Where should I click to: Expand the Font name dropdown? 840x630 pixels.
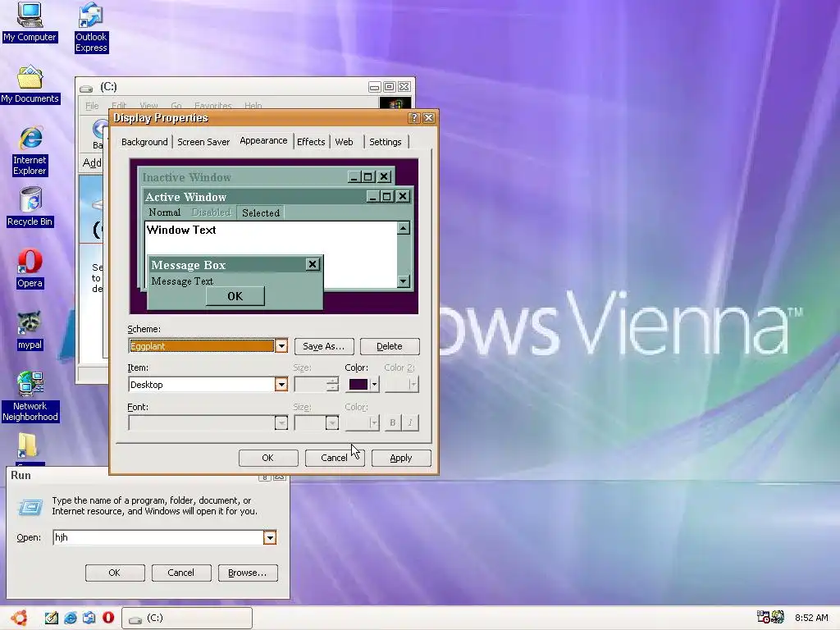point(281,422)
